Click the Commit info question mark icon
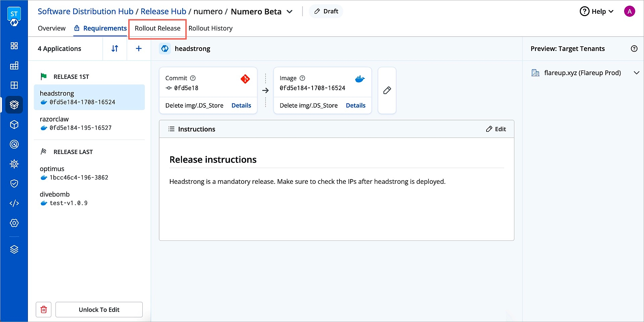 coord(193,78)
